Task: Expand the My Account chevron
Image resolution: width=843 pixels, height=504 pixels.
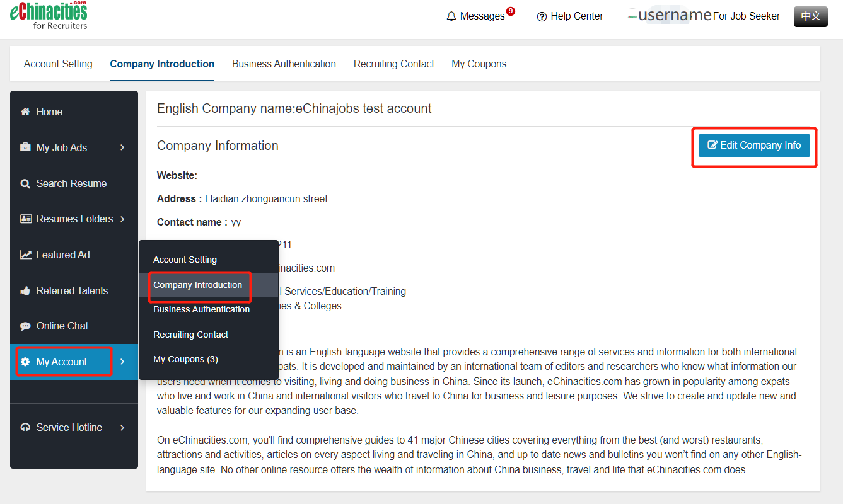Action: click(122, 362)
